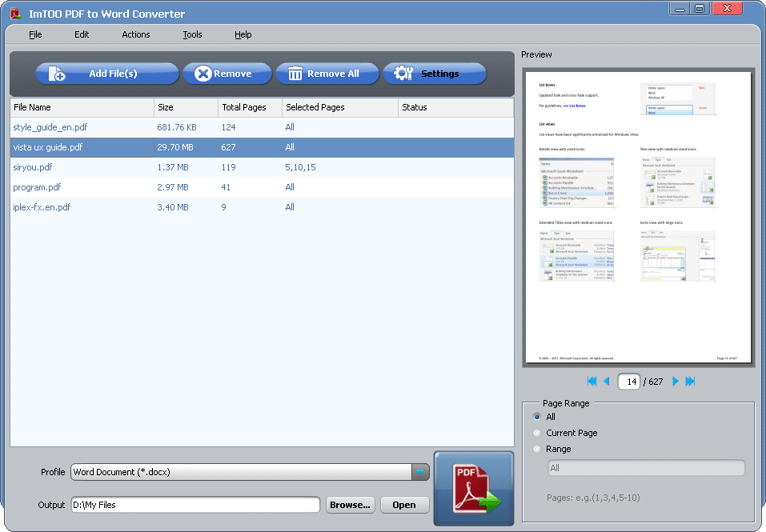Click the Remove All button label
This screenshot has width=766, height=532.
(x=333, y=74)
